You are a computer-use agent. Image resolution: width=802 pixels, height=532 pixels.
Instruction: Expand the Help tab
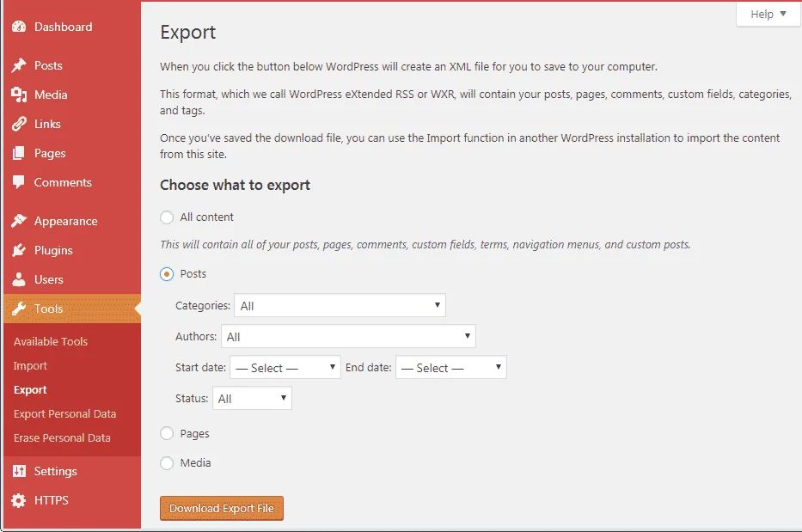click(x=768, y=15)
